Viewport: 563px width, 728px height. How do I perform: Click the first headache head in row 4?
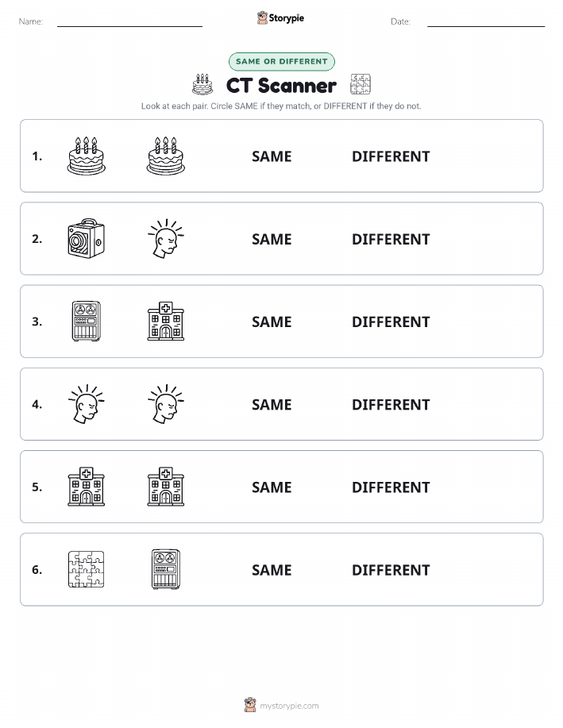[87, 404]
